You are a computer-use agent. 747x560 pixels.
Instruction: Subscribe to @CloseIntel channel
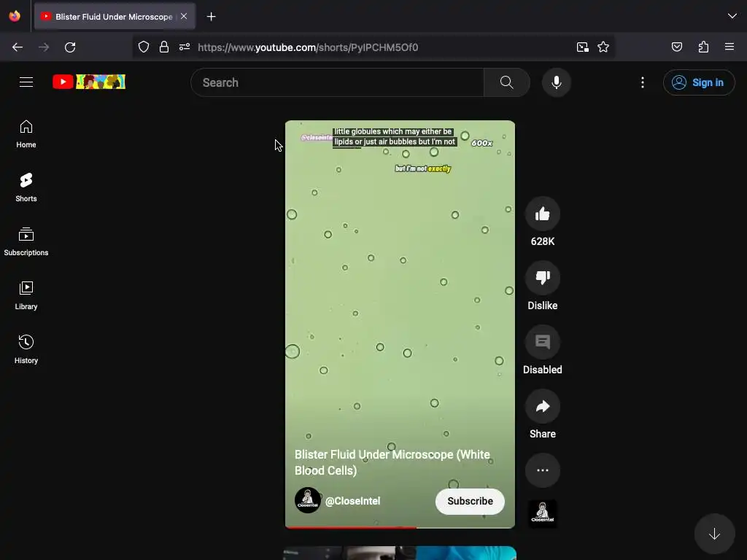470,501
